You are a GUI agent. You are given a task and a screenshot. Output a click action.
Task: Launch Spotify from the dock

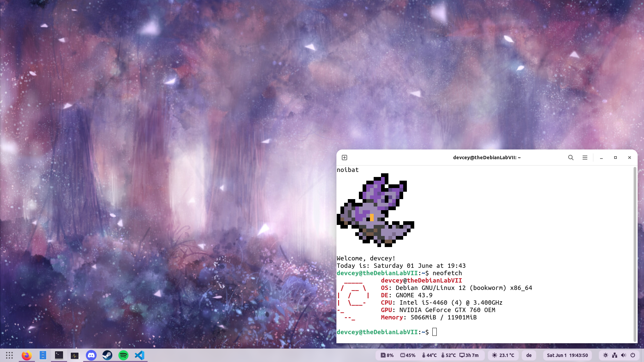[x=123, y=355]
